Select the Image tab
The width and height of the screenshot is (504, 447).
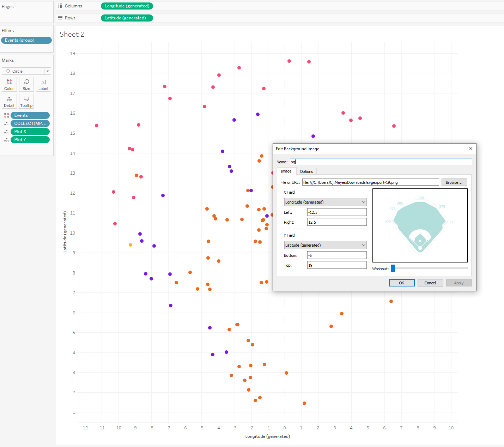(286, 171)
